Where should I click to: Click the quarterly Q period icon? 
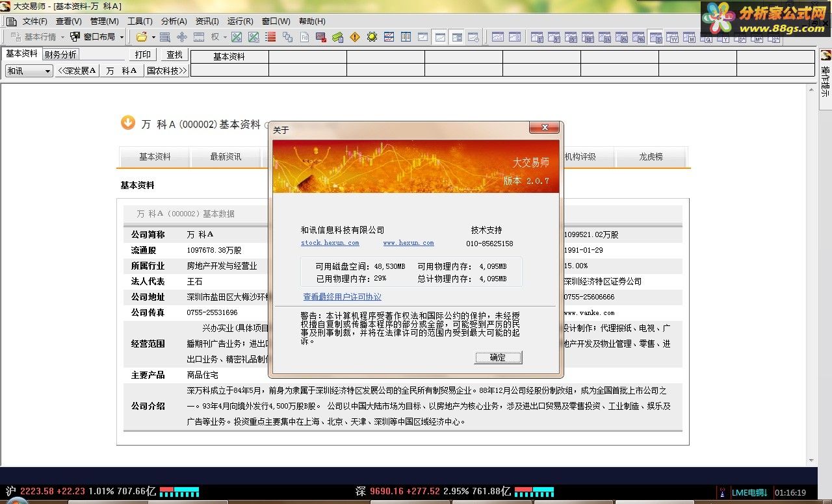pos(706,38)
